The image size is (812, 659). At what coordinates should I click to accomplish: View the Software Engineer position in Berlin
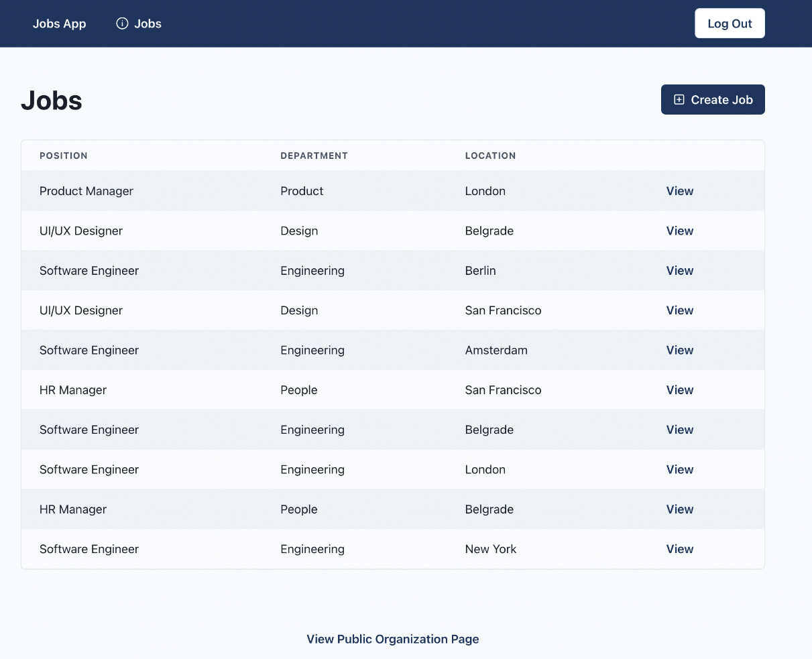click(x=679, y=270)
